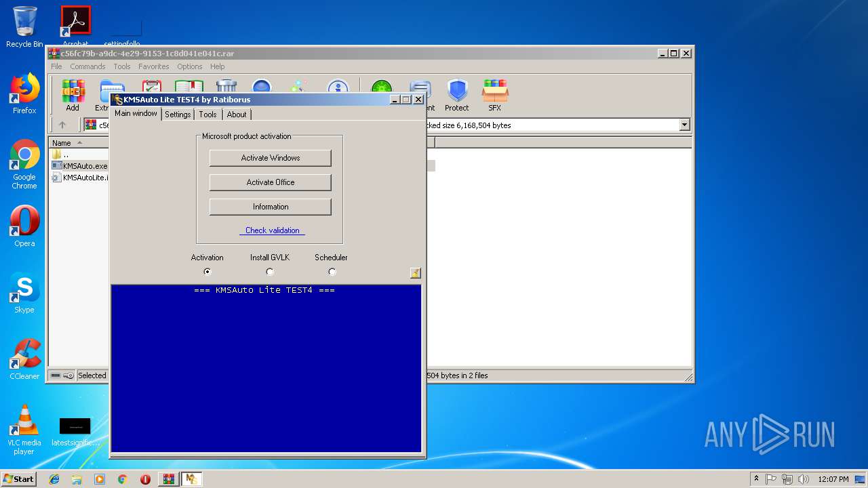The height and width of the screenshot is (488, 868).
Task: Click the SFX icon in WinRAR toolbar
Action: point(495,95)
